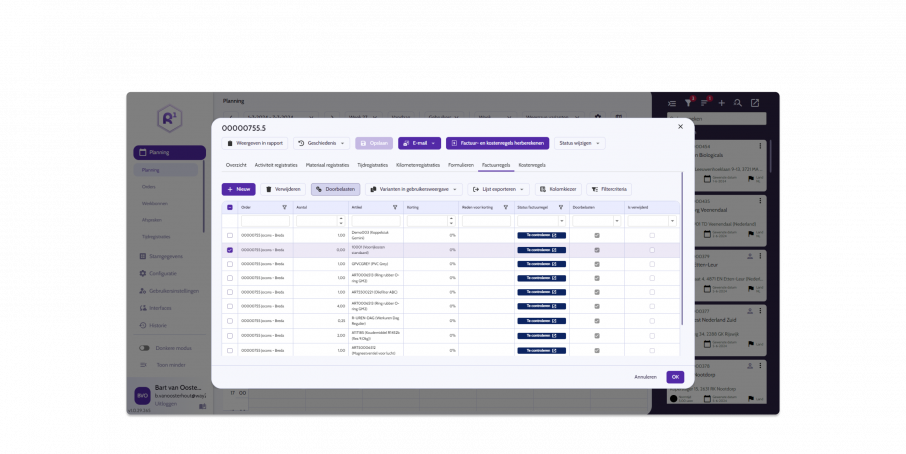Click the OK button in the dialog

675,377
